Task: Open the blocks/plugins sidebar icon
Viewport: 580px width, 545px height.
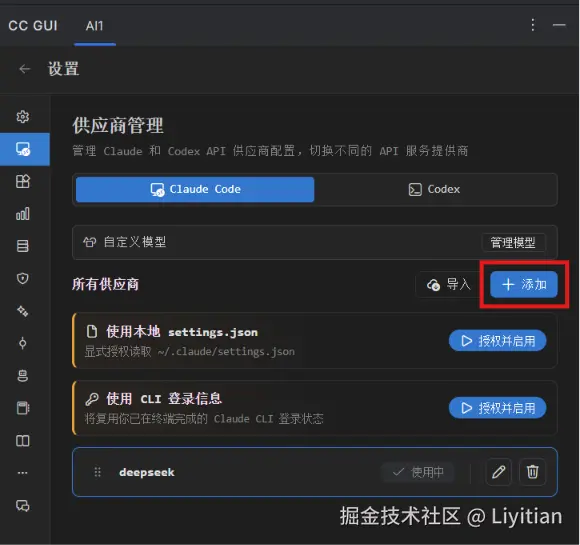Action: coord(23,181)
